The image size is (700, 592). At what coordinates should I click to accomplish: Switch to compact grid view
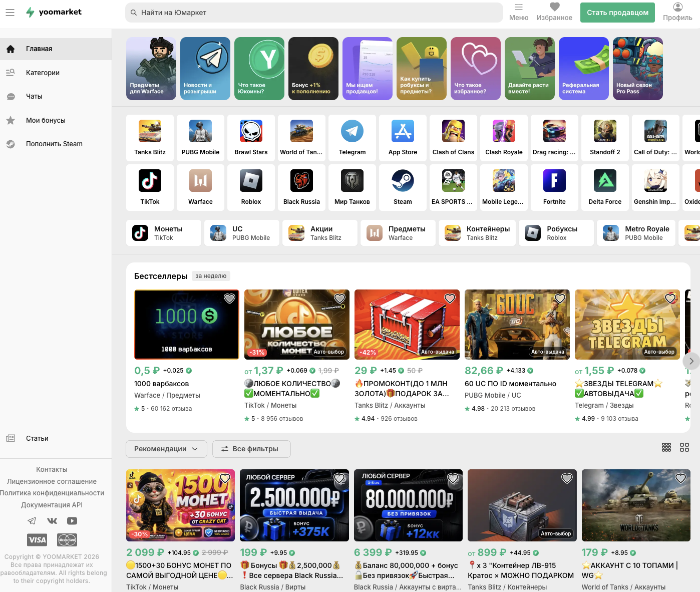tap(666, 447)
